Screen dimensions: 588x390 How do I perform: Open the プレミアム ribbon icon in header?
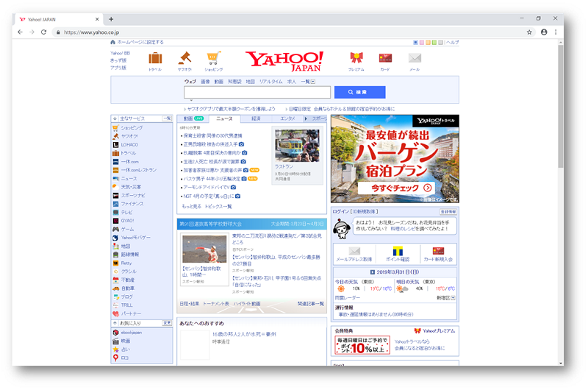point(356,58)
